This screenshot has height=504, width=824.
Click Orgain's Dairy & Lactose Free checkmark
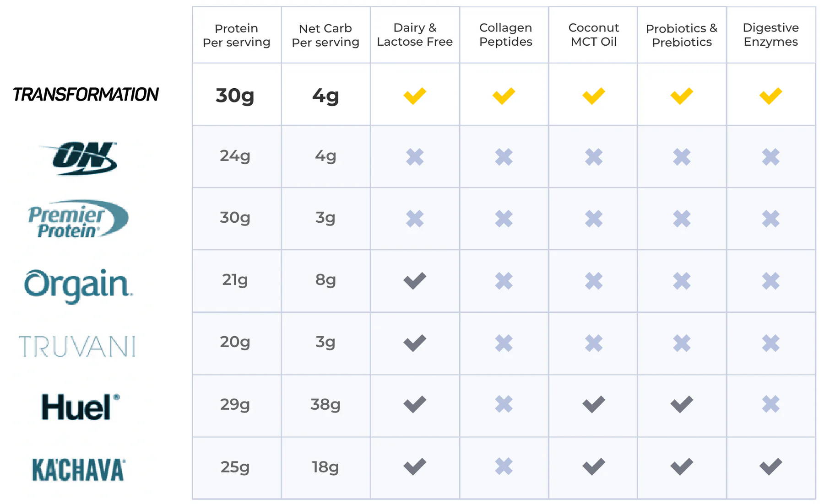(415, 280)
